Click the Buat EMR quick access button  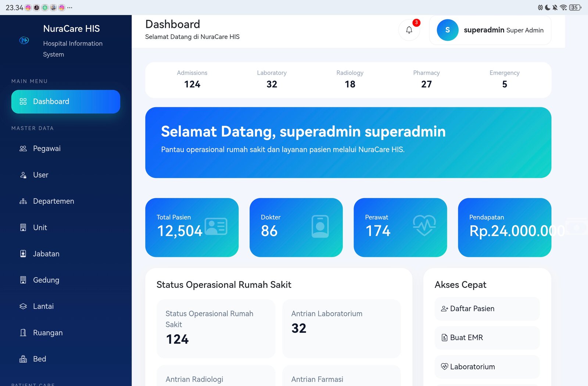pyautogui.click(x=487, y=338)
